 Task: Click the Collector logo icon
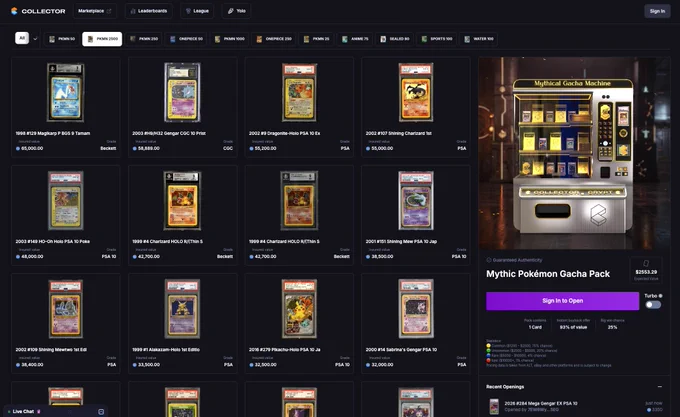pos(14,11)
